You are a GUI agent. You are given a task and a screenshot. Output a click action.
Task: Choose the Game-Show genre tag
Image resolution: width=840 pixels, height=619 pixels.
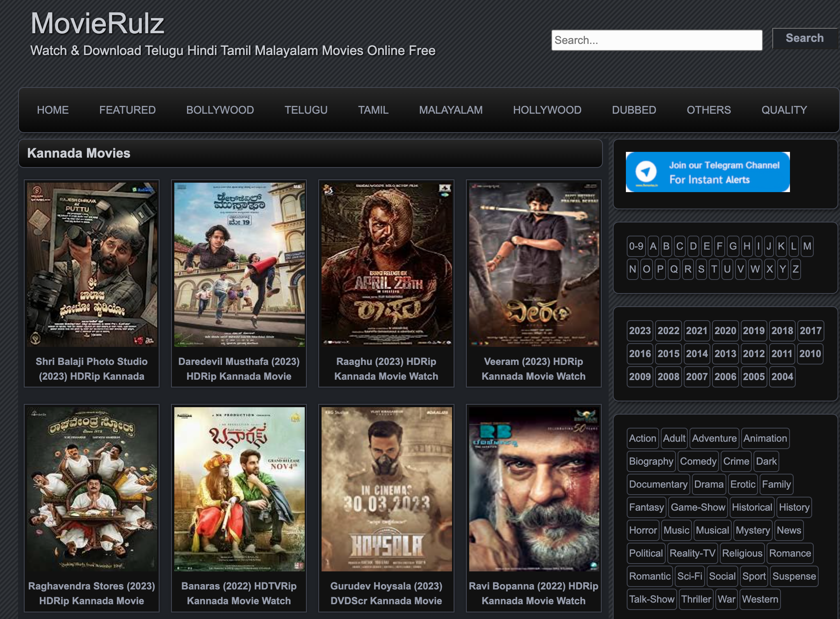(x=698, y=507)
